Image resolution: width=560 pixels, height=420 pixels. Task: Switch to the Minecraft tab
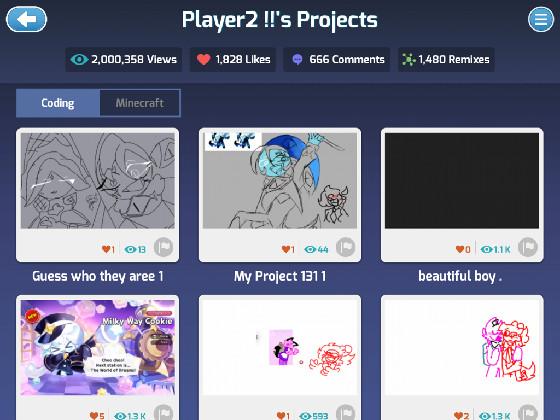pos(140,103)
